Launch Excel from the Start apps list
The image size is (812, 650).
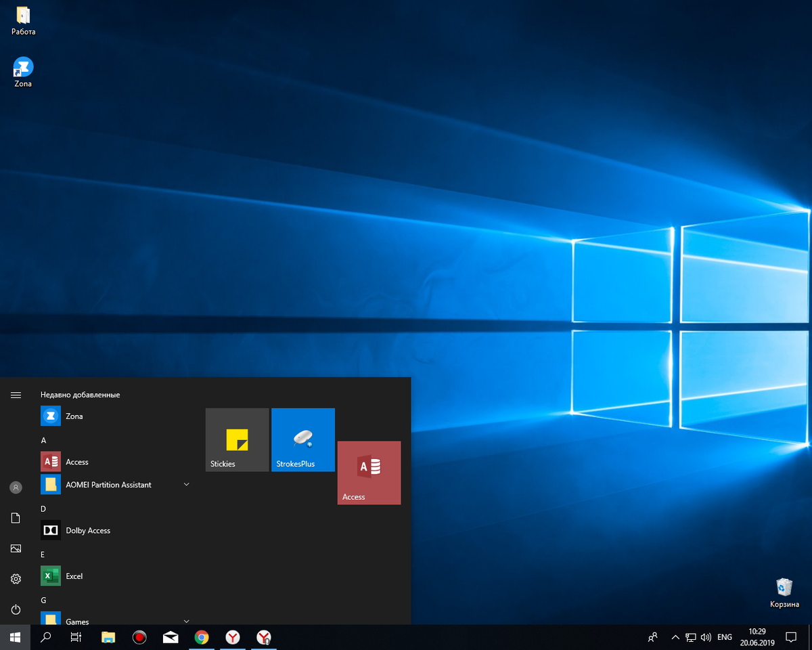116,576
